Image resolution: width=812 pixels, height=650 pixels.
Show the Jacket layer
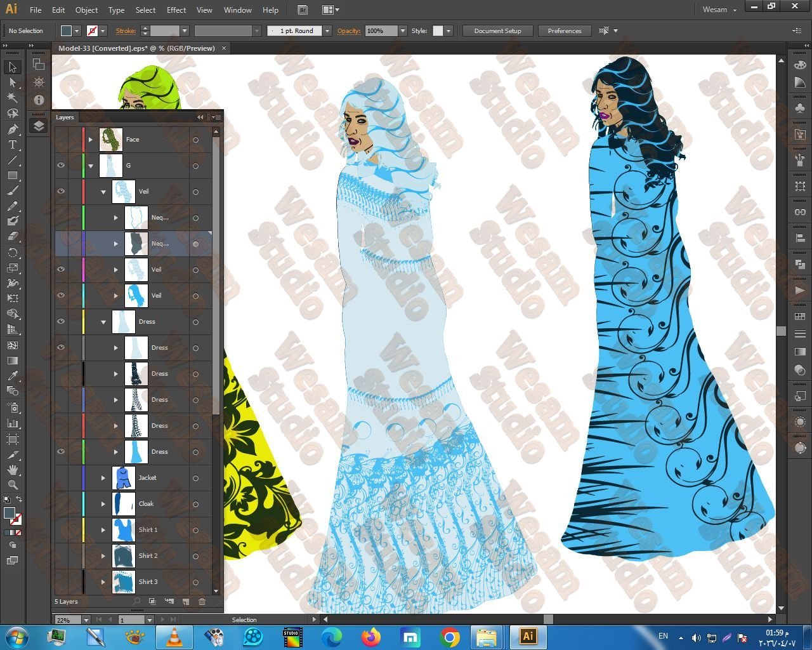(61, 478)
